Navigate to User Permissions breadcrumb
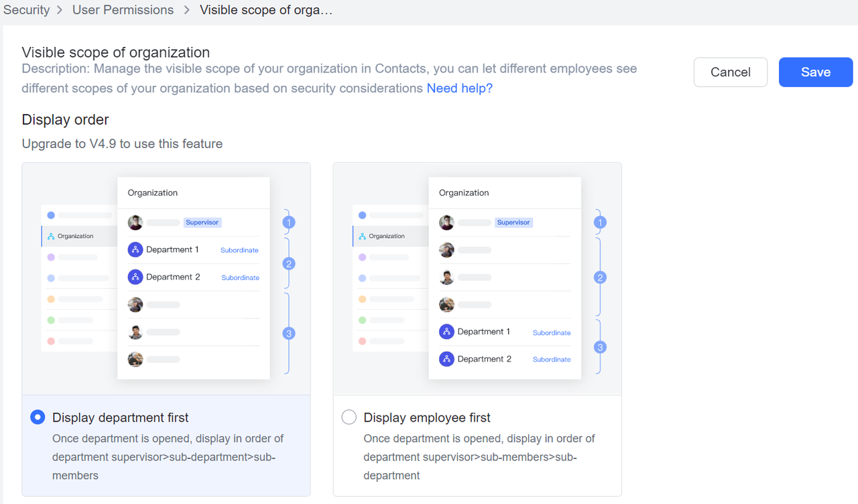Screen dimensions: 858x504 123,10
